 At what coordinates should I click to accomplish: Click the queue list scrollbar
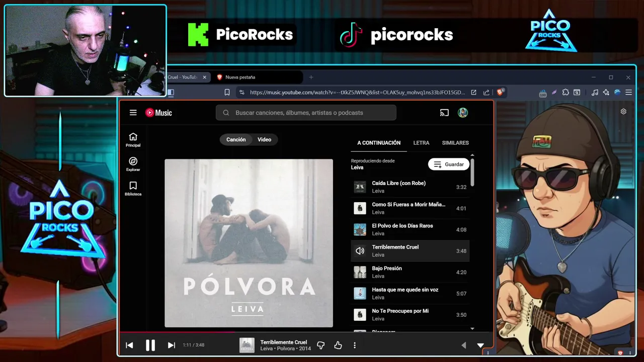(x=472, y=172)
